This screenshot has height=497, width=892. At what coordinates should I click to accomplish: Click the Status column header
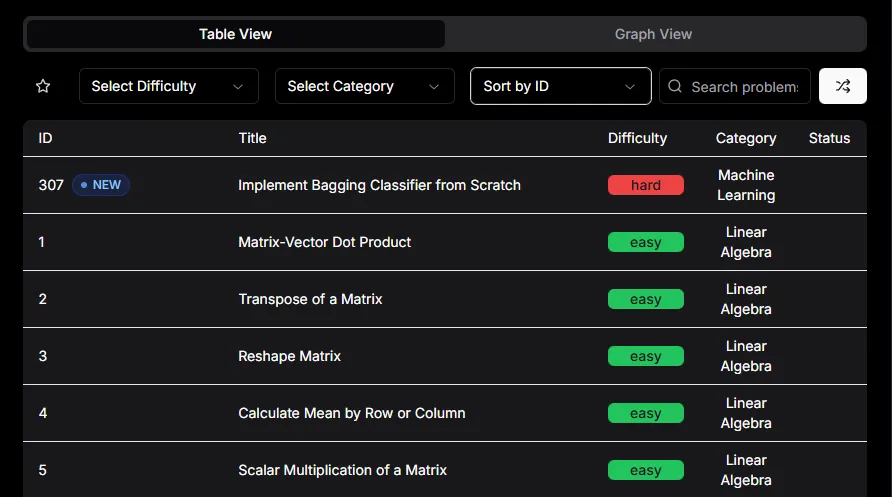(x=829, y=138)
